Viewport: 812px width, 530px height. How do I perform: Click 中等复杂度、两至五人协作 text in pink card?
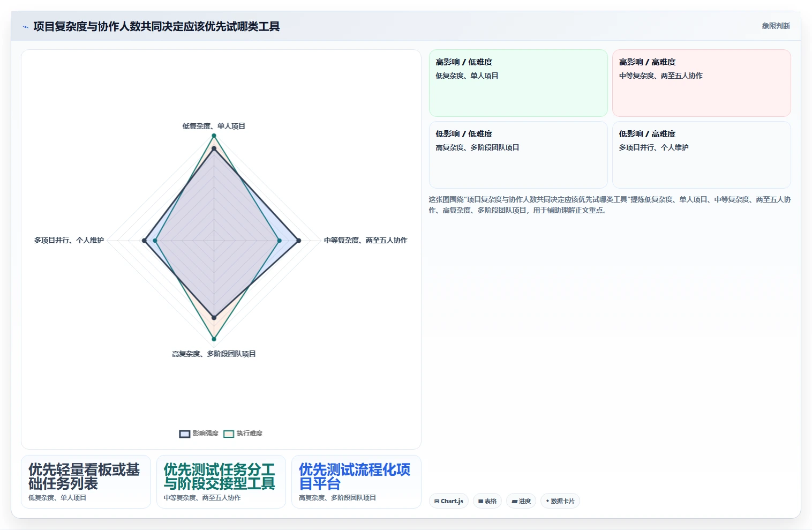[x=660, y=76]
